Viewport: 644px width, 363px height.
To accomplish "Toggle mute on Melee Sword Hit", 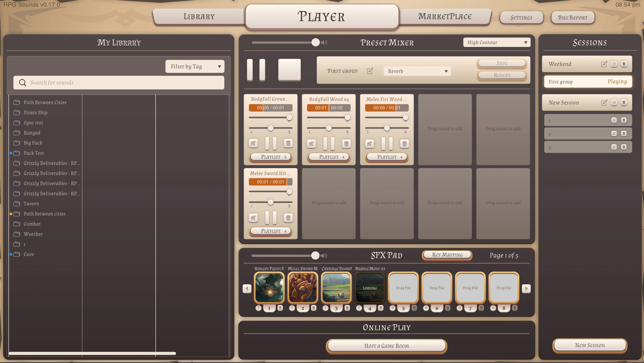I will click(253, 218).
